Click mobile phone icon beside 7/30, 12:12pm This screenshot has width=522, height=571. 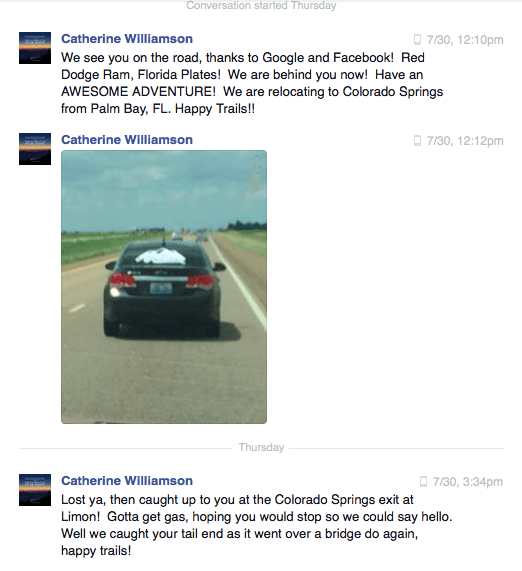pos(417,141)
